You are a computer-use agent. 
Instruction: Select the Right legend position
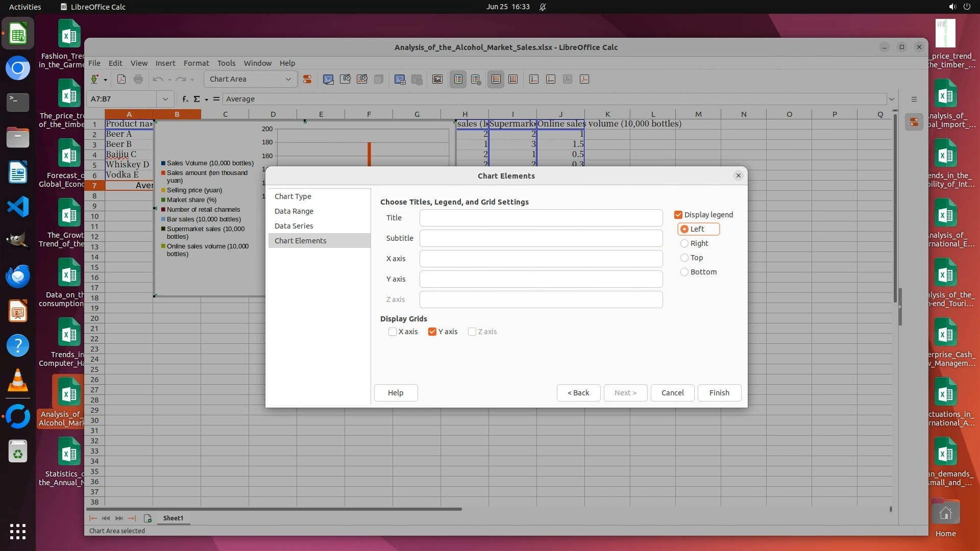pyautogui.click(x=684, y=243)
